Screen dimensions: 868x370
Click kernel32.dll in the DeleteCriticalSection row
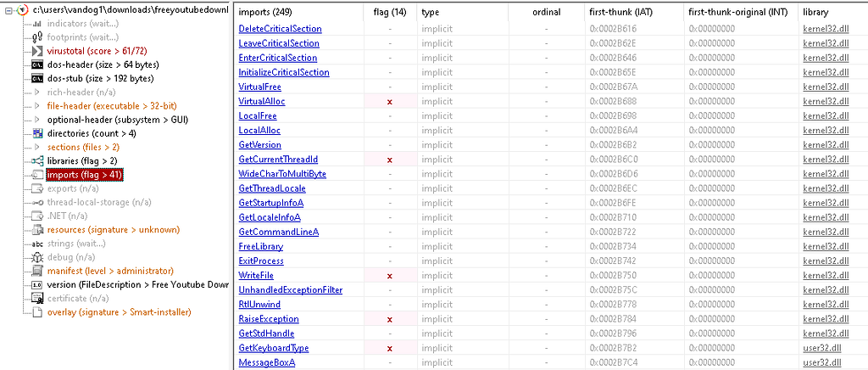pyautogui.click(x=826, y=29)
